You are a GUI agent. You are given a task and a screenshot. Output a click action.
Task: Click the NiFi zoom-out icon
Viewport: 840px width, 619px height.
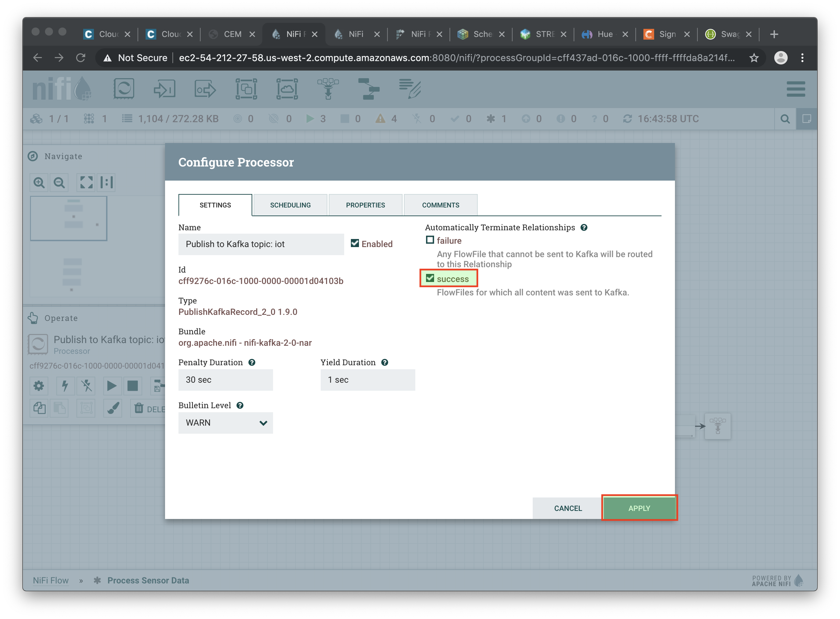point(59,183)
